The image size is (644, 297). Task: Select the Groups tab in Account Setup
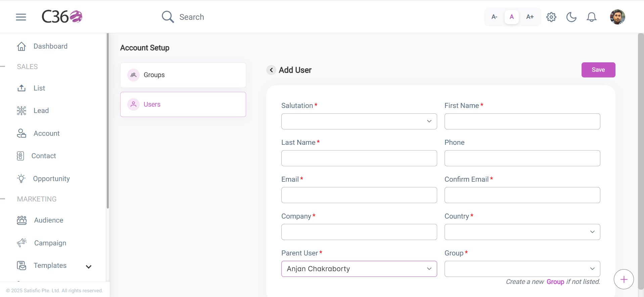click(183, 75)
